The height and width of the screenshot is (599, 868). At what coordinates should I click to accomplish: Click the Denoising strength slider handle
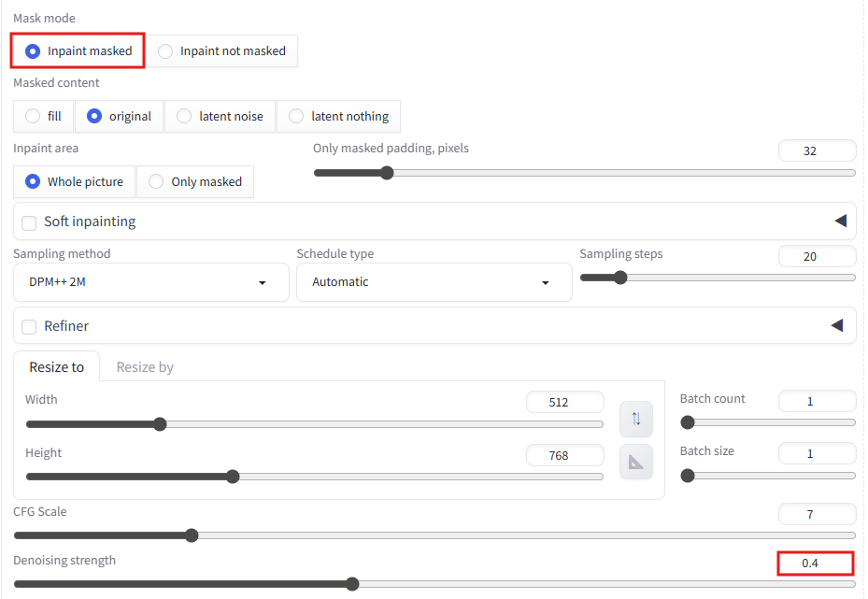(352, 584)
